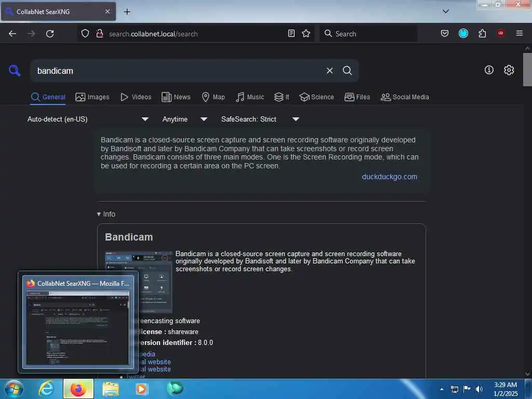
Task: Switch to the Social Media tab
Action: tap(405, 97)
